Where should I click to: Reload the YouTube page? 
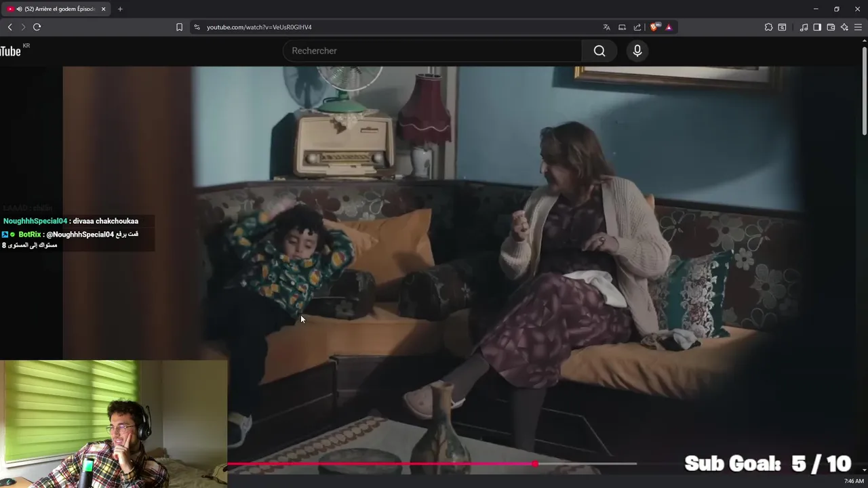[37, 27]
